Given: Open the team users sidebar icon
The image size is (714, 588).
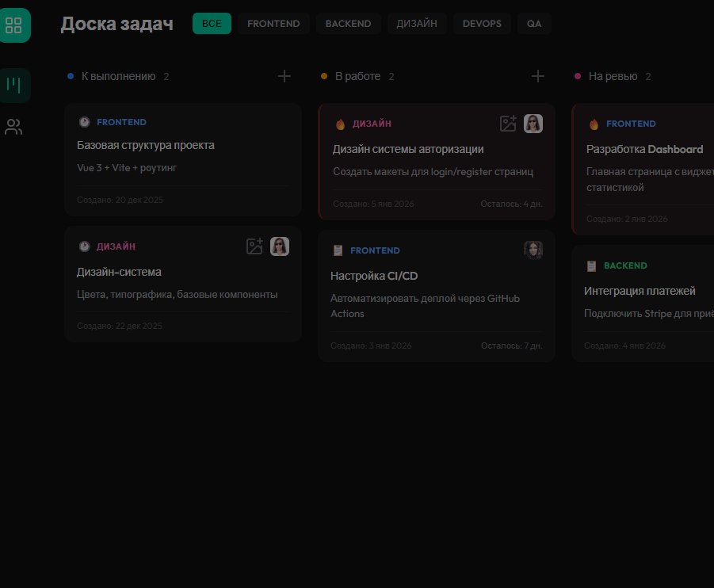Looking at the screenshot, I should [x=13, y=127].
